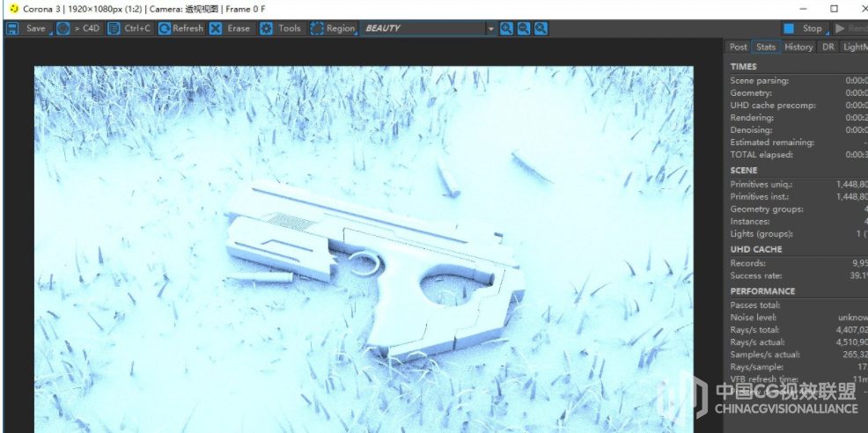Zoom in with the plus magnifier icon
868x433 pixels.
tap(506, 28)
